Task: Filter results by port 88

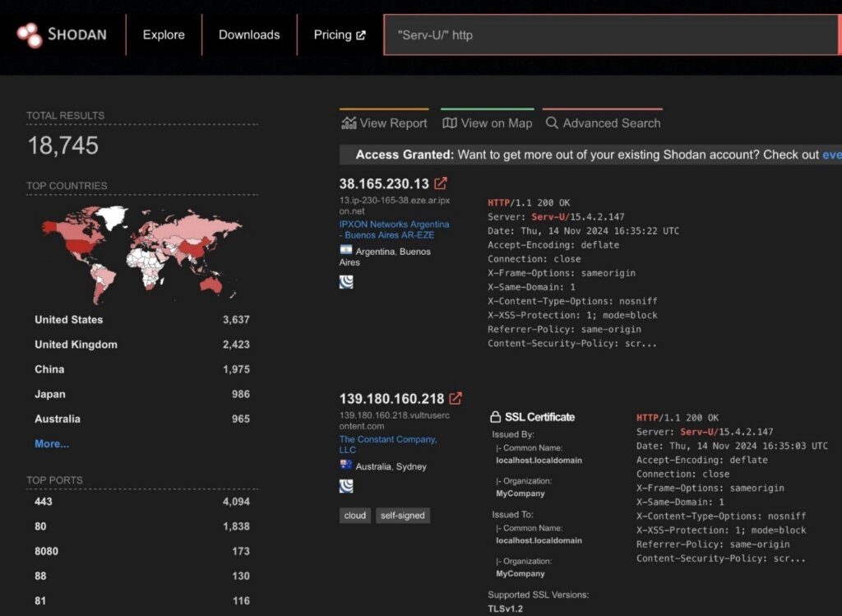Action: coord(142,575)
